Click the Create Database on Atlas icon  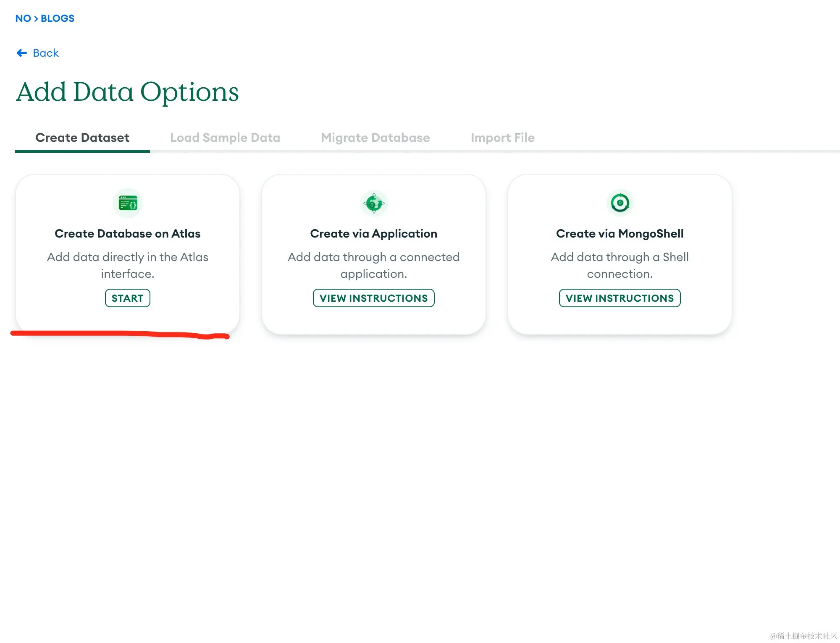coord(128,204)
